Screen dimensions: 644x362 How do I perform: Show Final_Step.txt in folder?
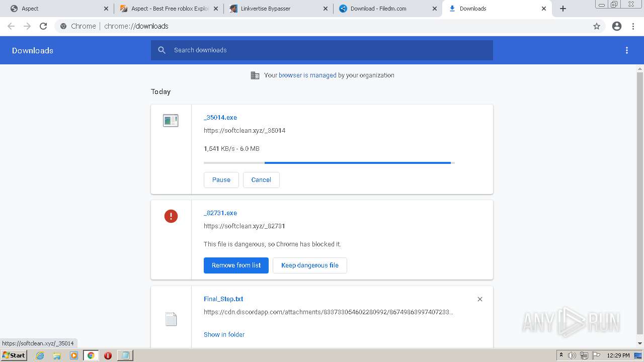[x=224, y=335]
